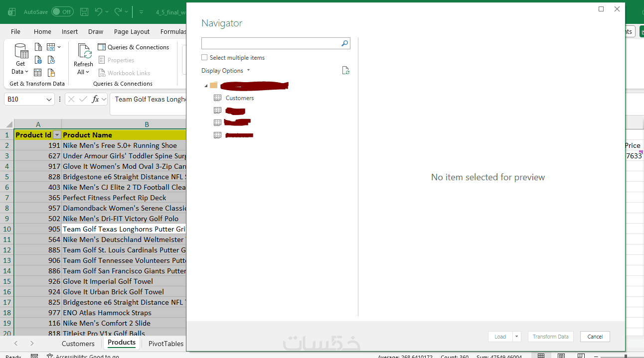Select the Customers table icon in Navigator
Screen dimensions: 644x358
pyautogui.click(x=217, y=98)
